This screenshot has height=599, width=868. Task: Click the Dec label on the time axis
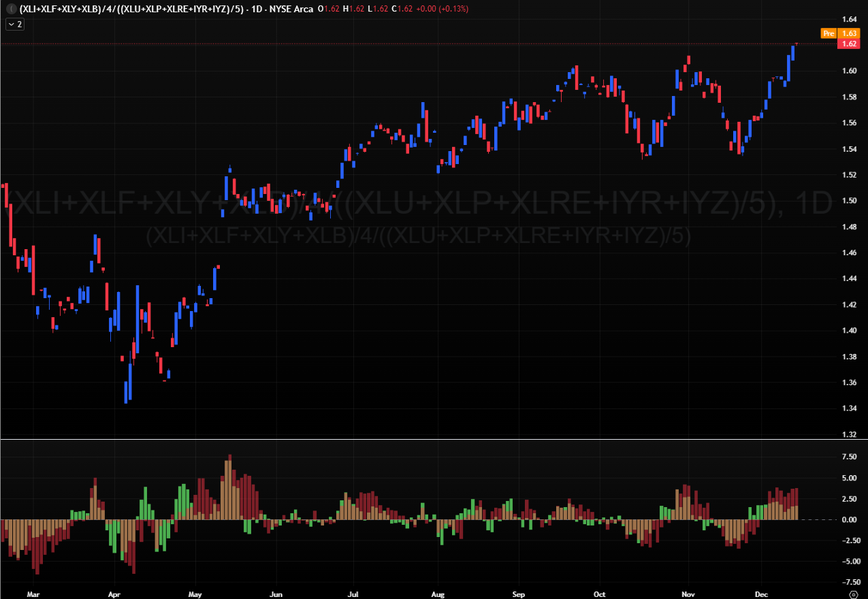coord(761,594)
